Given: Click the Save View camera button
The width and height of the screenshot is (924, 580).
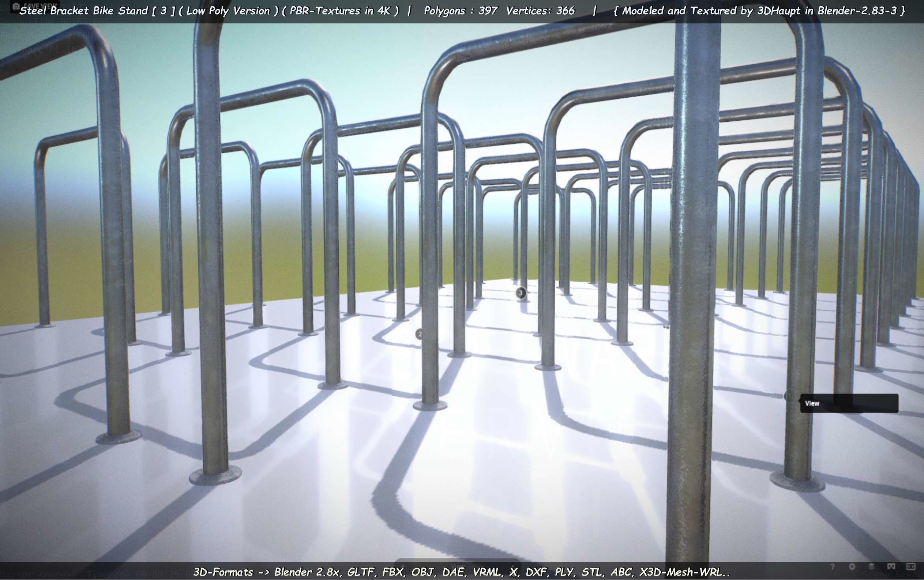Looking at the screenshot, I should [x=34, y=7].
